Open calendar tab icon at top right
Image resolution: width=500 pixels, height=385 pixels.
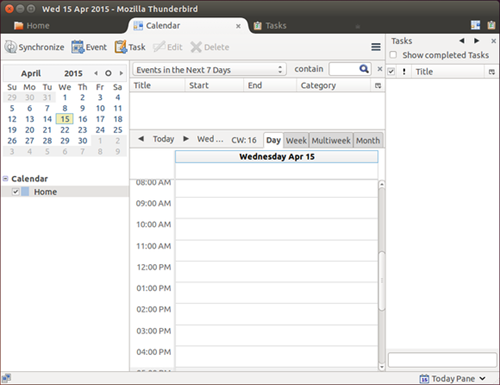tap(475, 25)
